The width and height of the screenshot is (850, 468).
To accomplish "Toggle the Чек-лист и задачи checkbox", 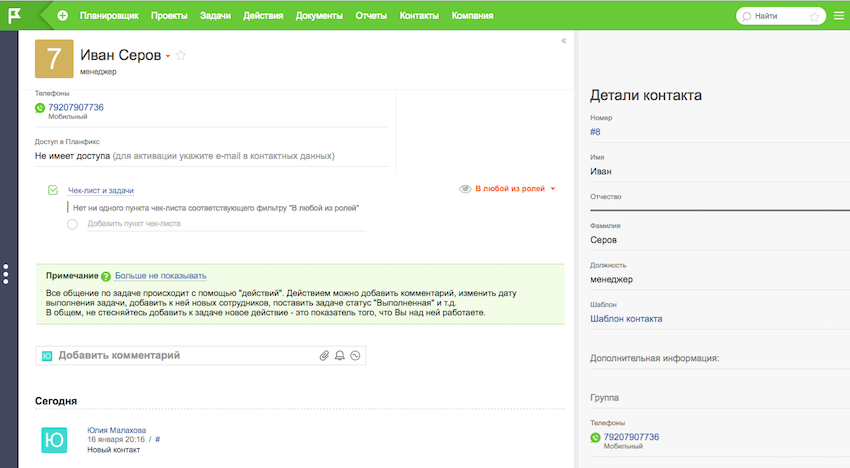I will (53, 190).
